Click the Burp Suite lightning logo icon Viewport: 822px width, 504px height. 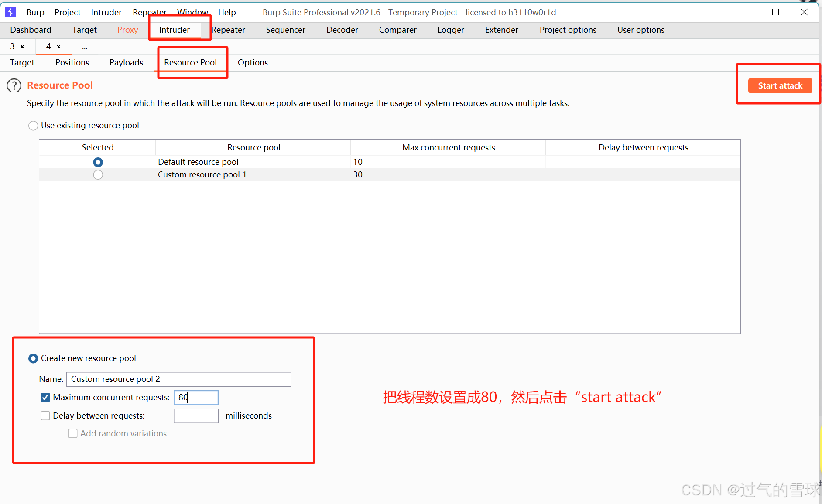tap(10, 12)
